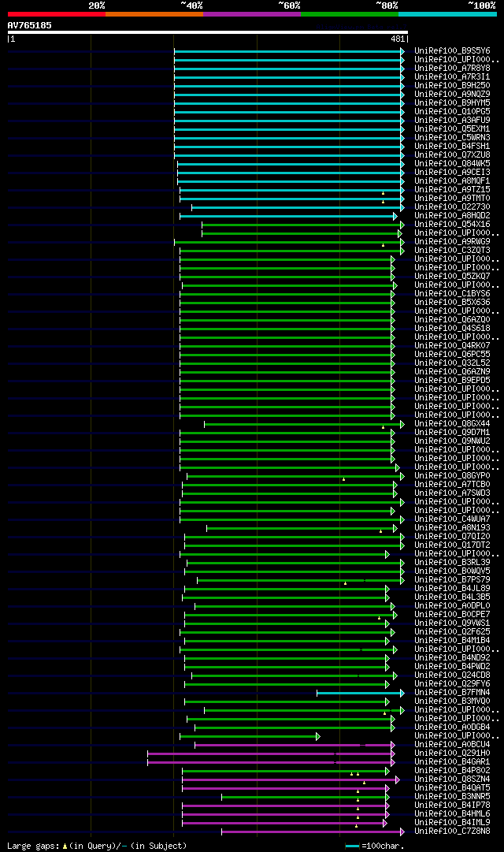
Task: Select hit label UniRef100_A8N193
Action: point(452,529)
